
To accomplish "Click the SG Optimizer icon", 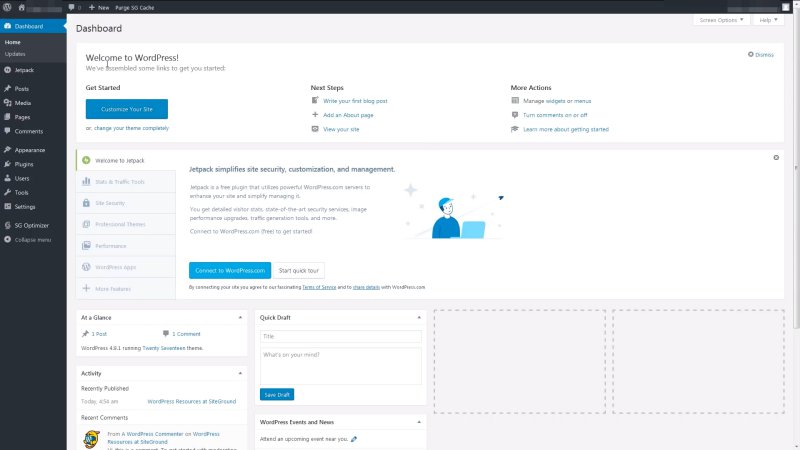I will pos(7,225).
